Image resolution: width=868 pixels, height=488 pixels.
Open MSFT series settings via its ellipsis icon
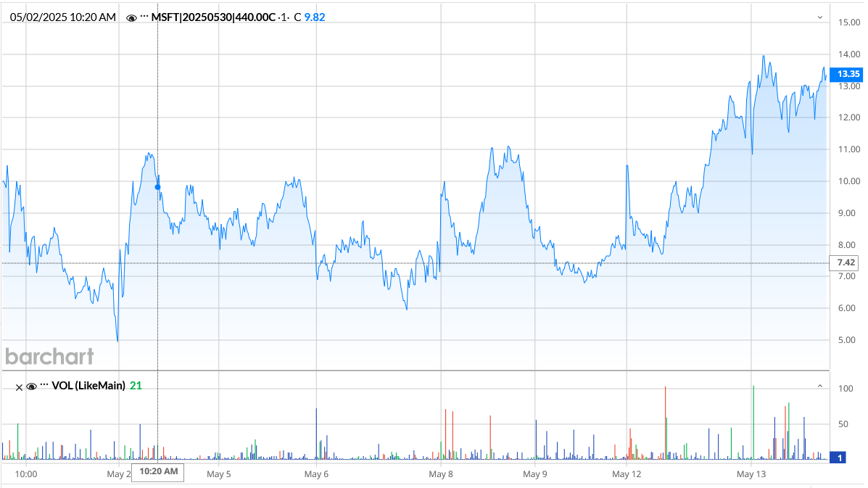pos(144,17)
